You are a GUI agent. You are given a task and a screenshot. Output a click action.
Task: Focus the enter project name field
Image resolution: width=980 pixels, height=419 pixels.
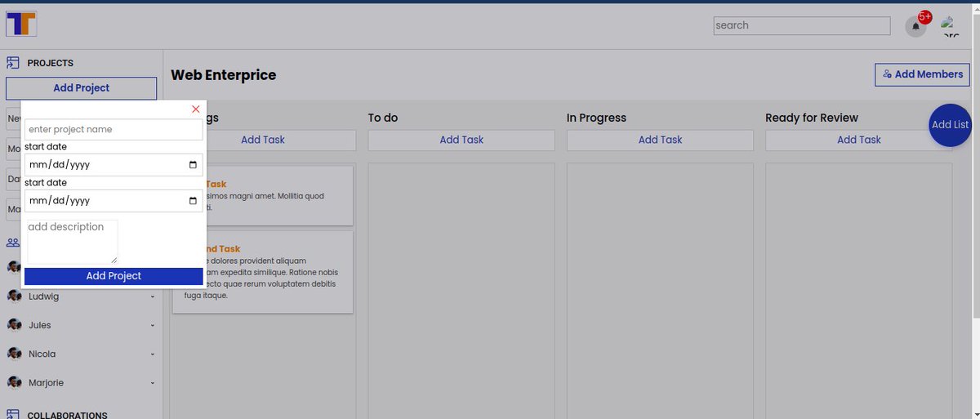pos(114,130)
